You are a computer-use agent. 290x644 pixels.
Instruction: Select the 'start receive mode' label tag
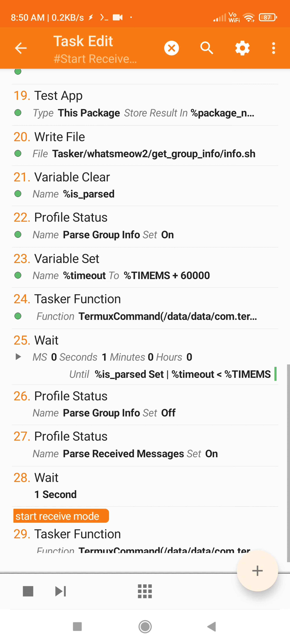click(x=61, y=516)
